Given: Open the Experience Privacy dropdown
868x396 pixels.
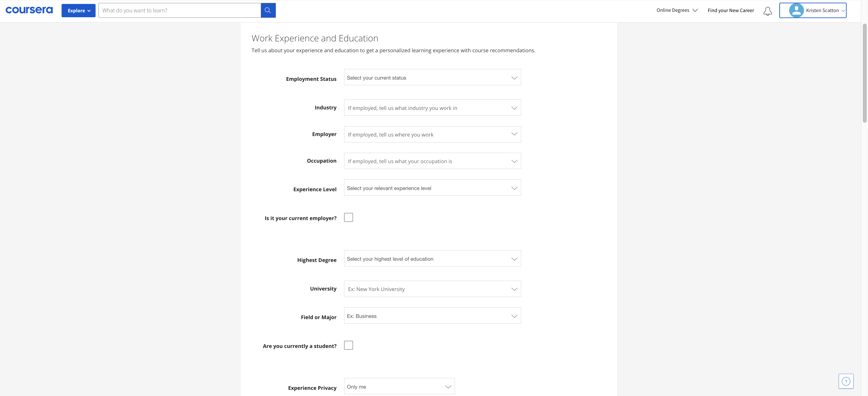Looking at the screenshot, I should pyautogui.click(x=399, y=387).
